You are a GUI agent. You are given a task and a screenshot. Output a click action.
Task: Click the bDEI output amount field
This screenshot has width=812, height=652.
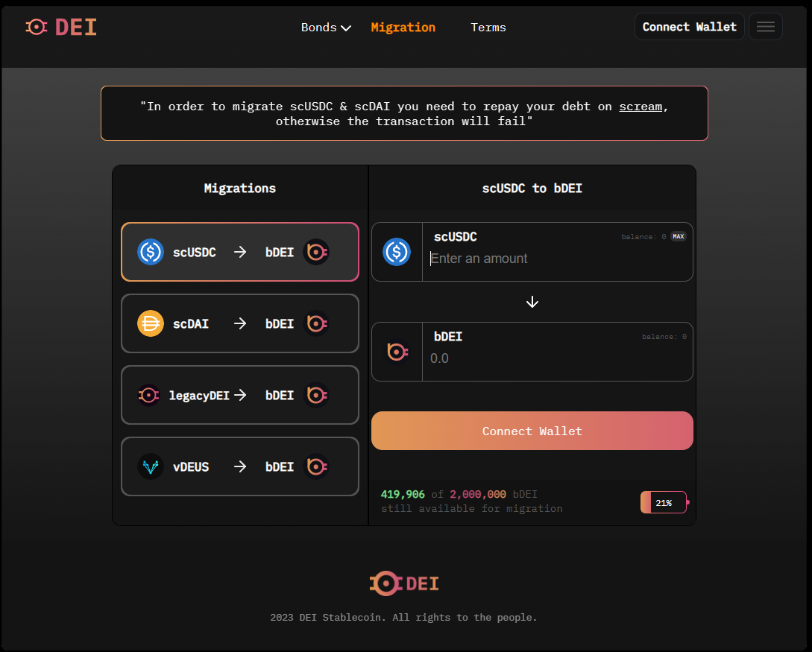pyautogui.click(x=557, y=358)
